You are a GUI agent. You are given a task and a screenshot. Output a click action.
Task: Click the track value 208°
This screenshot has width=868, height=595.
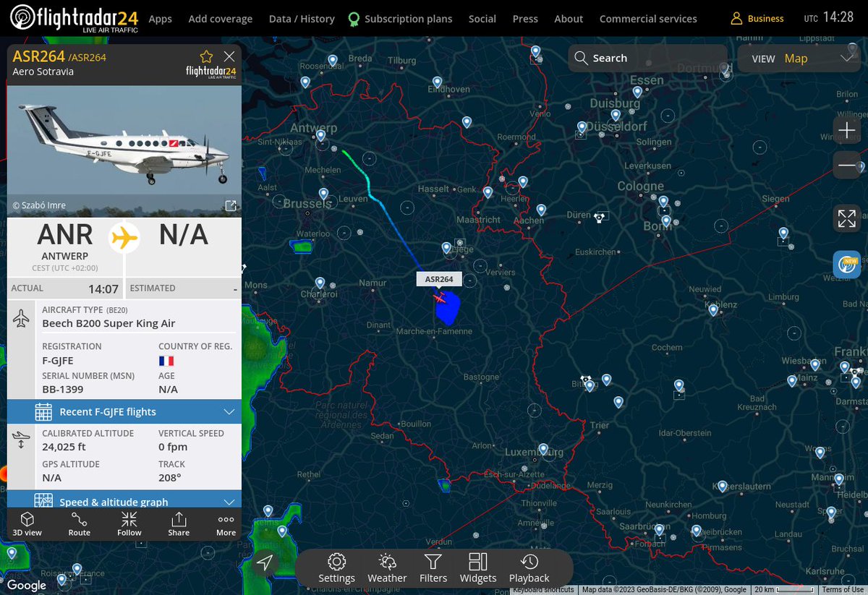point(169,477)
